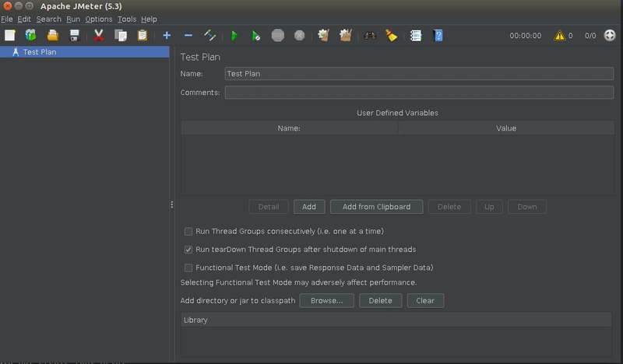
Task: Open the Edit menu
Action: [24, 19]
